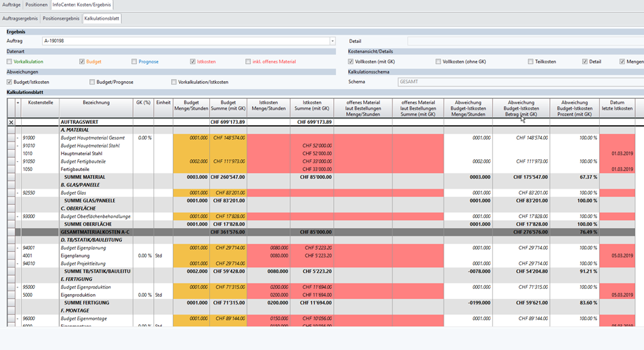This screenshot has height=350, width=644.
Task: Tick the Teilkosten checkbox
Action: (530, 61)
